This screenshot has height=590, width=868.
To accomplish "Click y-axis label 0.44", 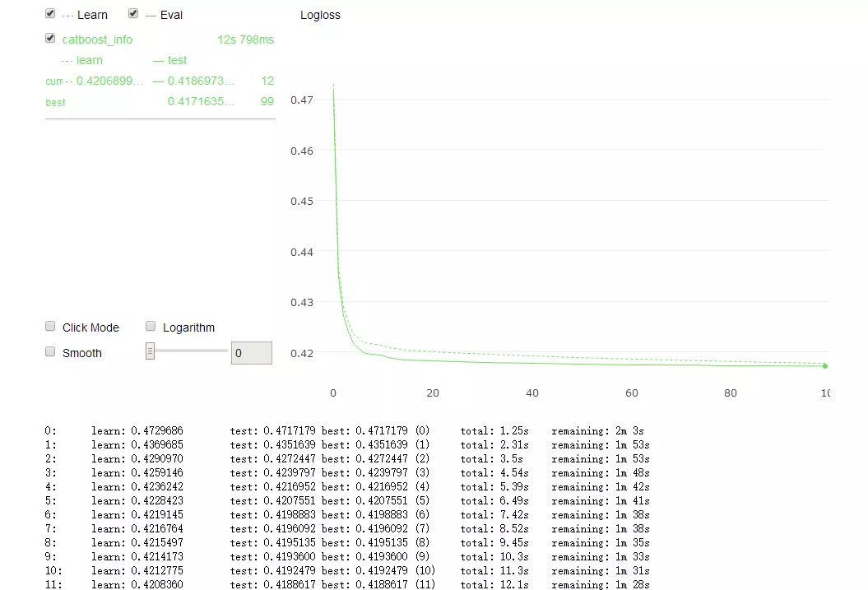I will point(302,253).
